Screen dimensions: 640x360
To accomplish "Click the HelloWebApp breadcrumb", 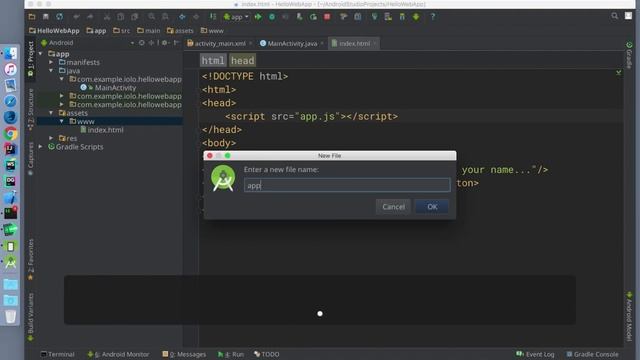I will click(54, 31).
